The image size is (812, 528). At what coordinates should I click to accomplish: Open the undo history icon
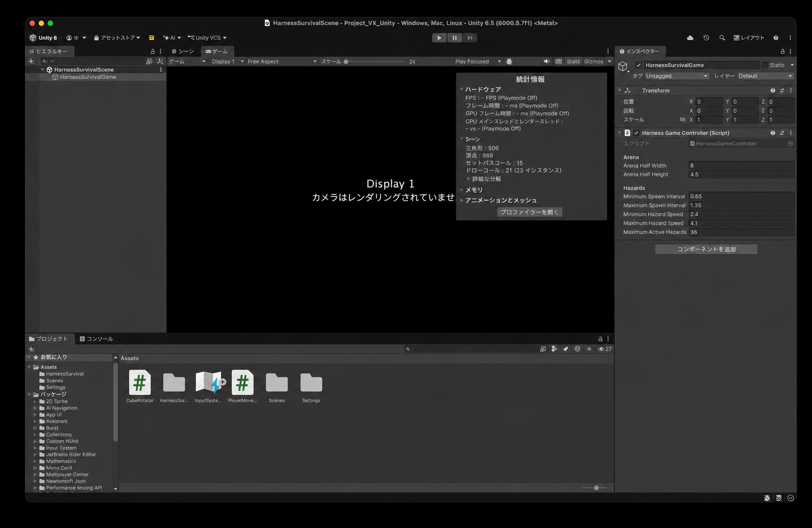click(706, 38)
